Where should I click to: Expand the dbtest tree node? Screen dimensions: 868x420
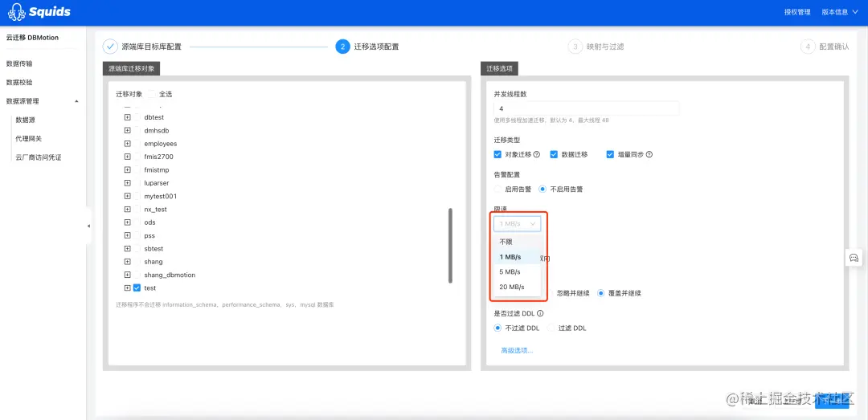click(127, 117)
